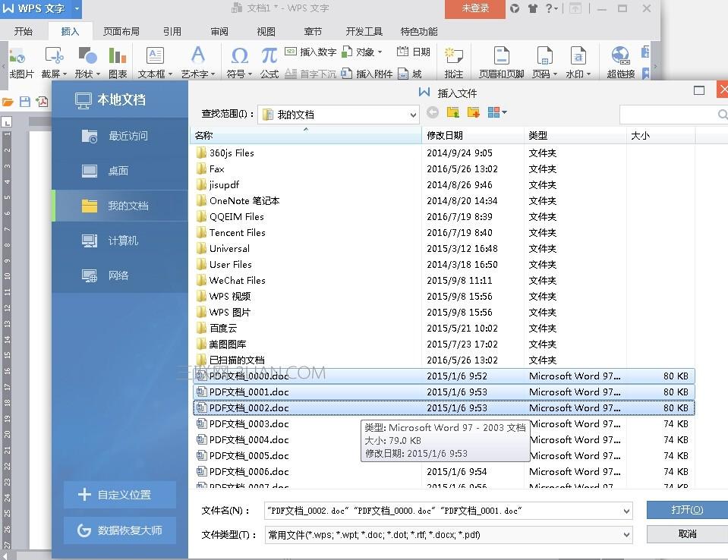Click the Screenshot (截屏) icon in ribbon
This screenshot has height=560, width=728.
pos(54,55)
